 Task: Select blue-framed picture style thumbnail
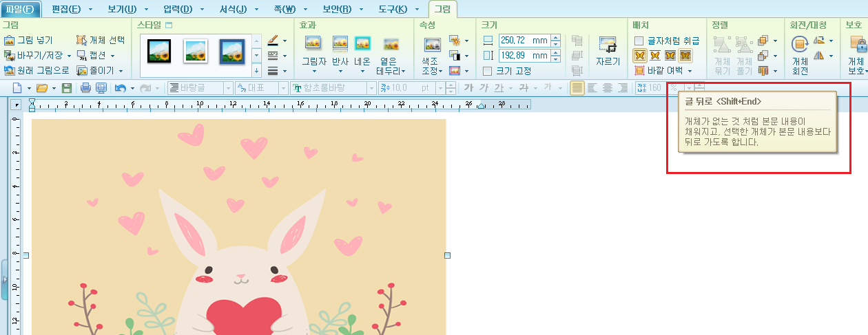[x=231, y=50]
